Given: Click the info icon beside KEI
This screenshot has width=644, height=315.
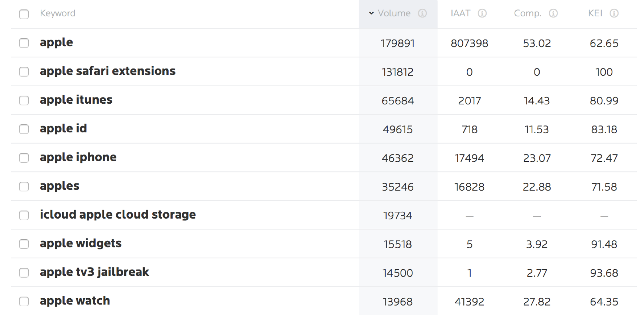Looking at the screenshot, I should click(614, 13).
